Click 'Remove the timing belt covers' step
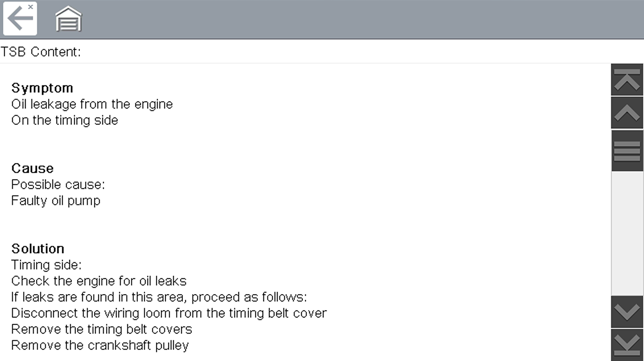 tap(101, 329)
